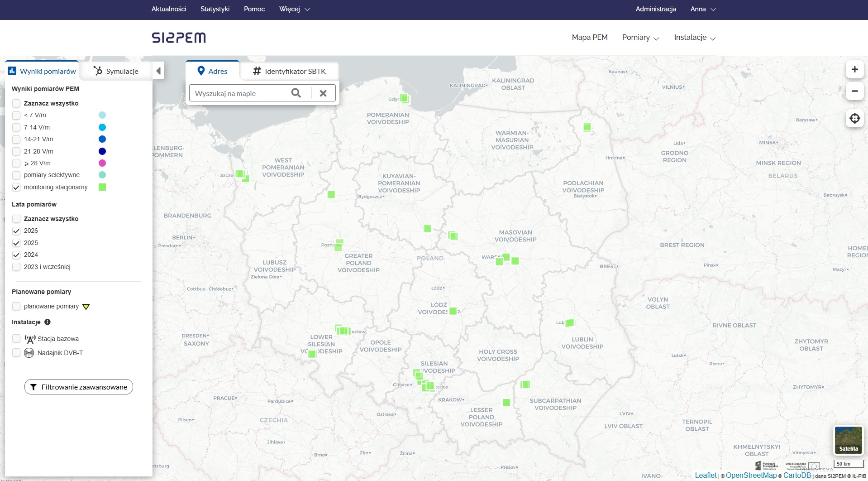Select monitoring station marker near Gdynia

point(404,98)
